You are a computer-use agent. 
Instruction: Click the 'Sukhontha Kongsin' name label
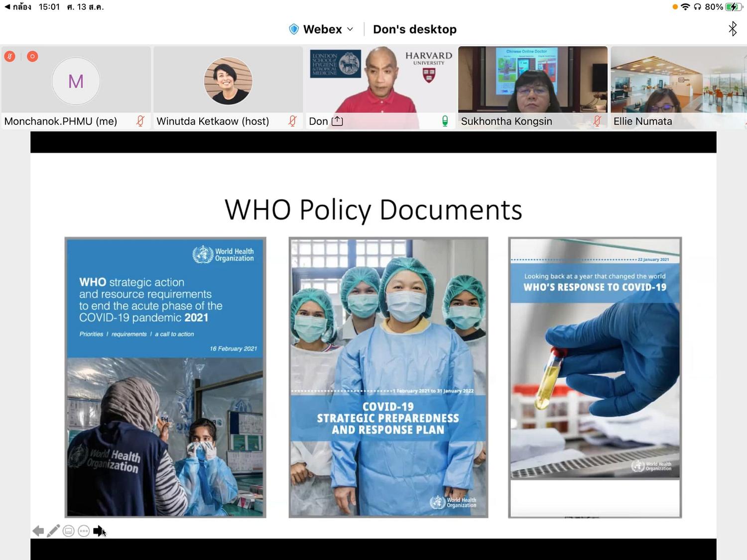click(x=506, y=121)
